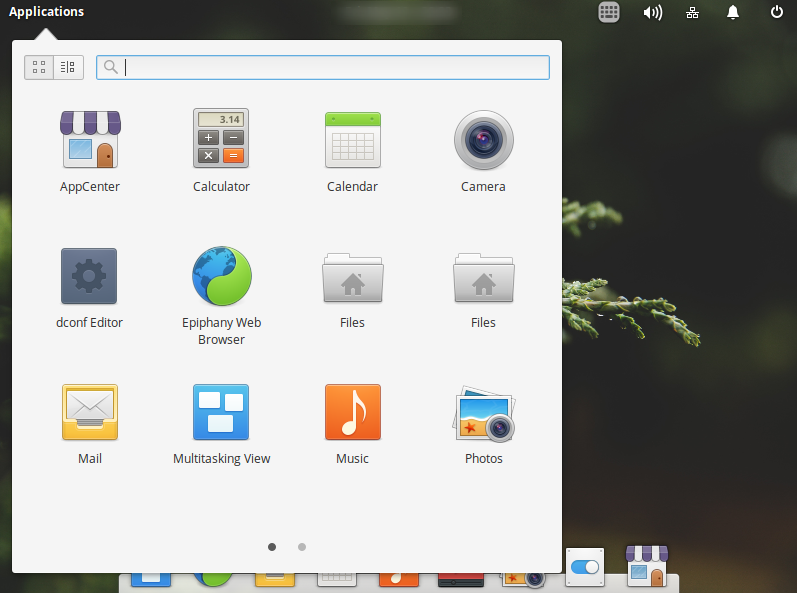Close the Applications menu from top panel
The height and width of the screenshot is (593, 797).
[46, 12]
